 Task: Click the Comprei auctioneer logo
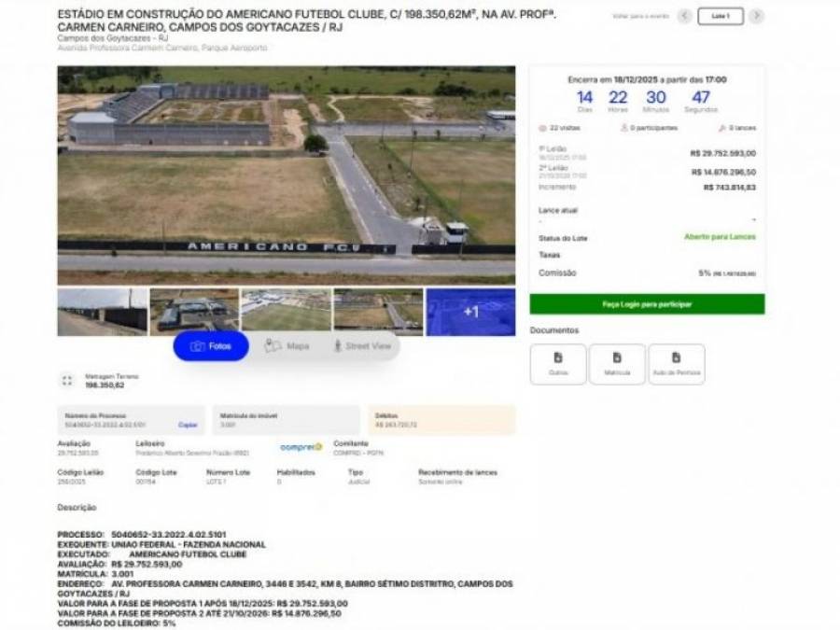point(301,447)
